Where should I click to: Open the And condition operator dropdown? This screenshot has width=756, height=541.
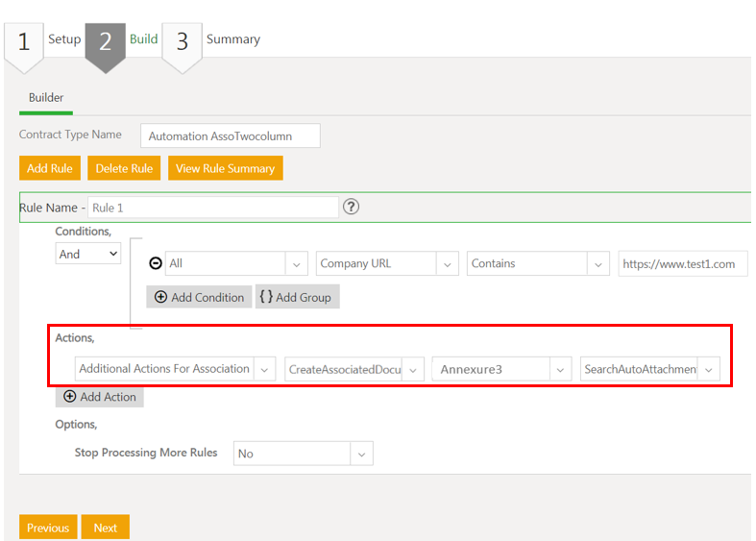87,254
